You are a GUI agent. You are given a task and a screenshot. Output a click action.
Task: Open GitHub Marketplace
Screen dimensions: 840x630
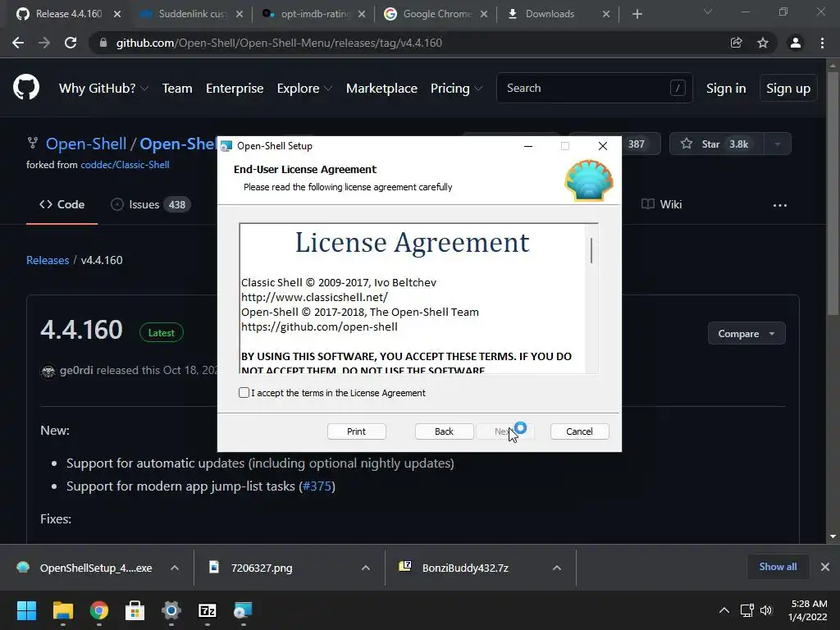point(381,89)
